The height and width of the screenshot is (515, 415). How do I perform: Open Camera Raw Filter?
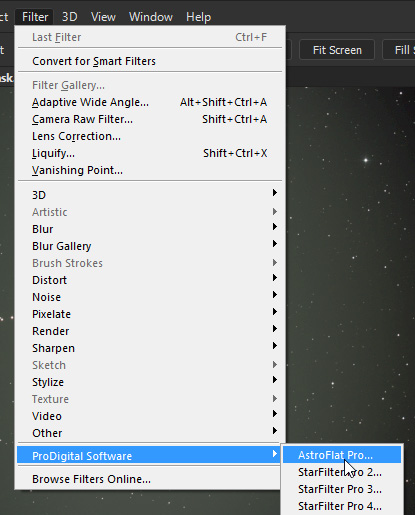150,119
